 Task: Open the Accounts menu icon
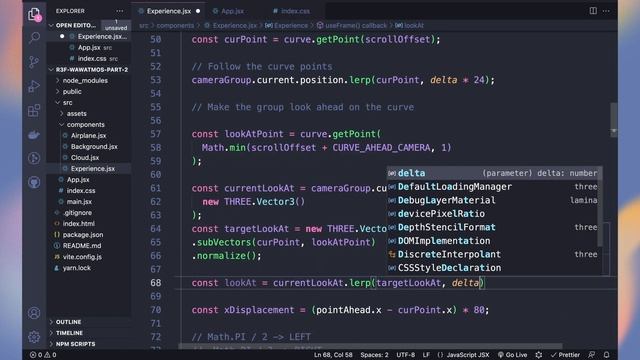point(34,313)
